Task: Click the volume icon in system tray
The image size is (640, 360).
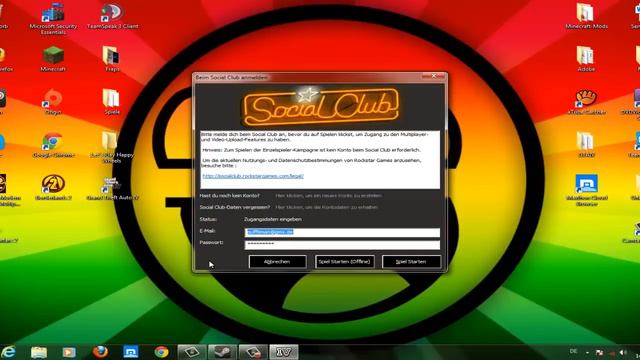Action: pos(622,352)
